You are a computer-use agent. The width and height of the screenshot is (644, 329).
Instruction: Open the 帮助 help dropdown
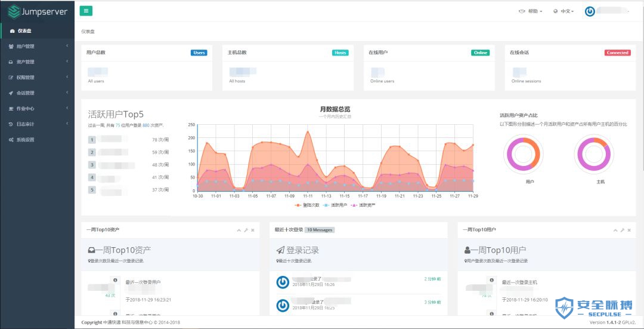click(531, 11)
